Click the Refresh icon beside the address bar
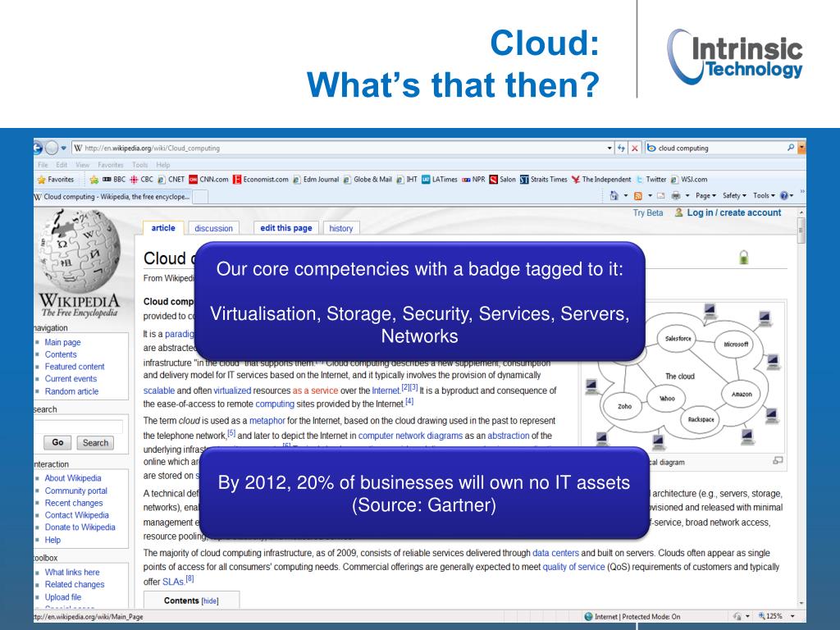 [621, 148]
